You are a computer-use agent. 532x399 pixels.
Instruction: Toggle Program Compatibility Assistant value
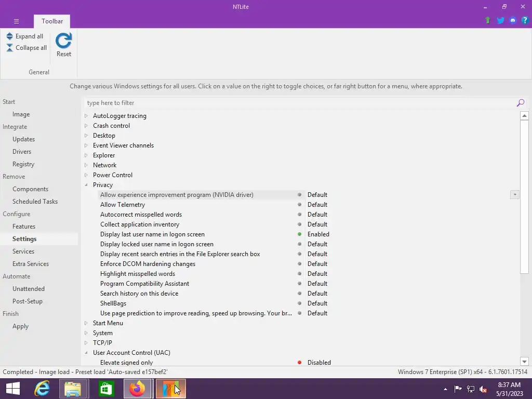(x=317, y=283)
